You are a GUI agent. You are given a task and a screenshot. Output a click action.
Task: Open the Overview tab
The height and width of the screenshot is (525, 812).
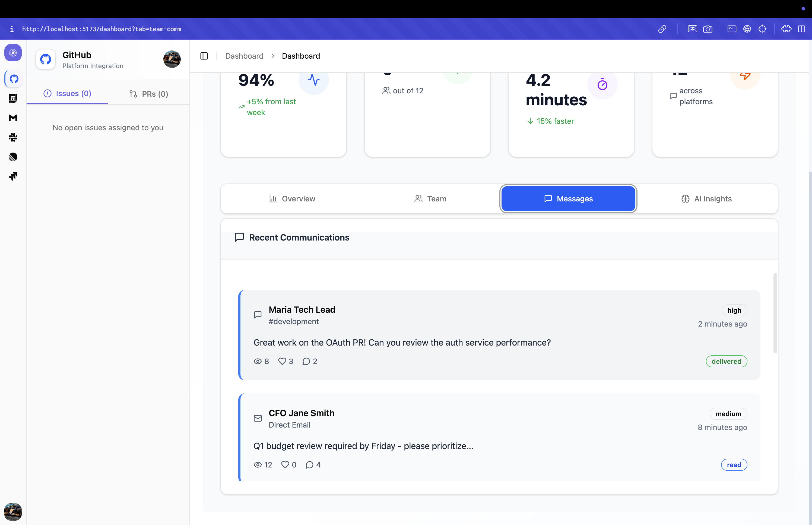tap(292, 199)
